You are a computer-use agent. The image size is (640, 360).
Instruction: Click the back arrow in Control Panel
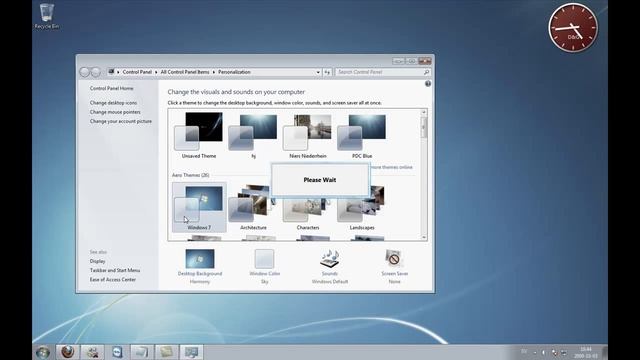(x=84, y=72)
